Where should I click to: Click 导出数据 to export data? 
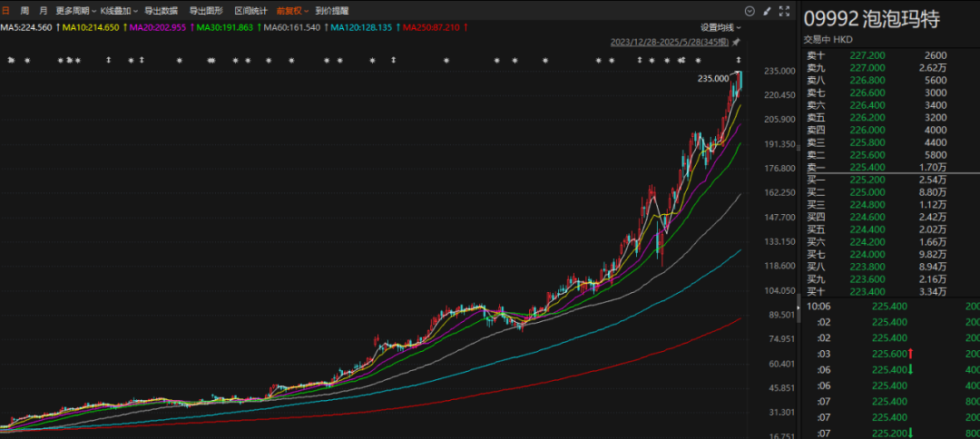pos(161,11)
